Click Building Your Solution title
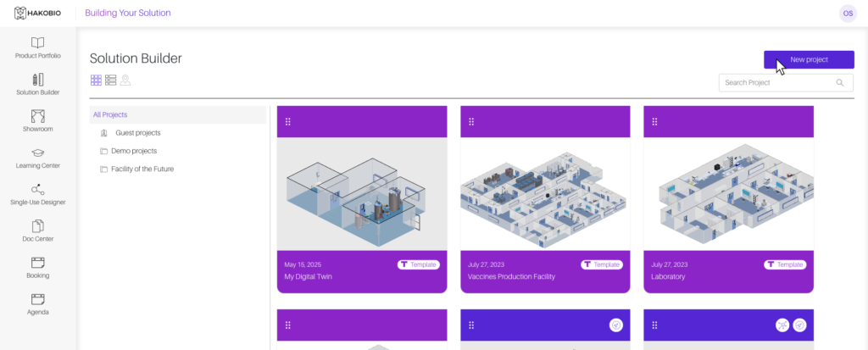The width and height of the screenshot is (868, 350). click(128, 13)
